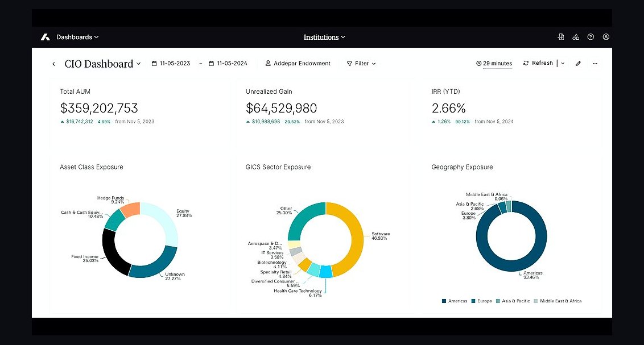Expand the Institutions selector
Image resolution: width=644 pixels, height=345 pixels.
click(324, 37)
